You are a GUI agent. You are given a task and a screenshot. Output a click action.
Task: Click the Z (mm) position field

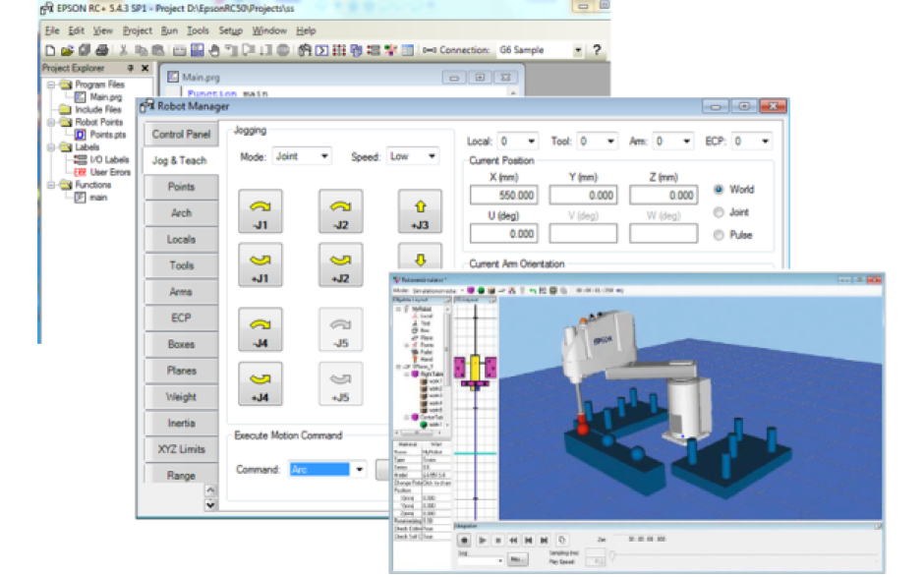664,195
